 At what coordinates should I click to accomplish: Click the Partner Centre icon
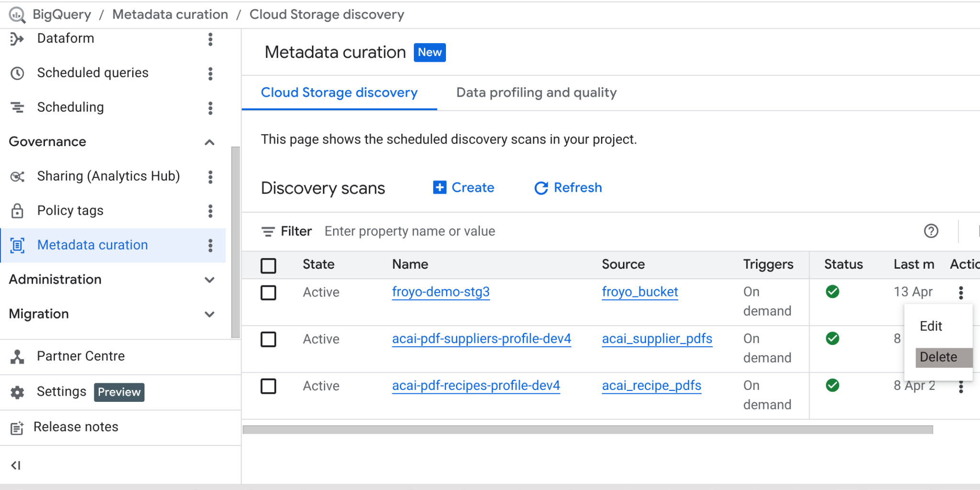coord(17,356)
